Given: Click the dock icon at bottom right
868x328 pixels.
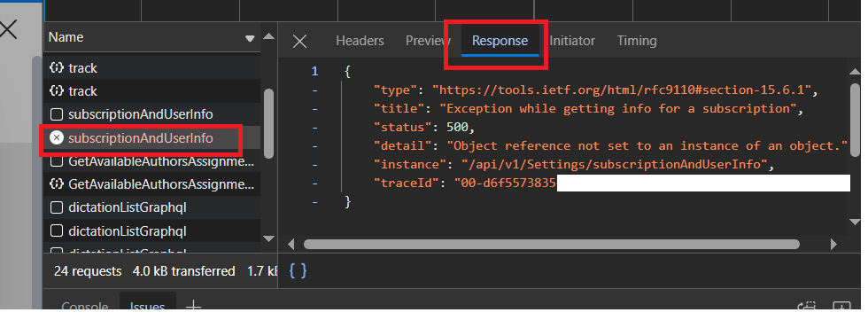Looking at the screenshot, I should coord(841,307).
